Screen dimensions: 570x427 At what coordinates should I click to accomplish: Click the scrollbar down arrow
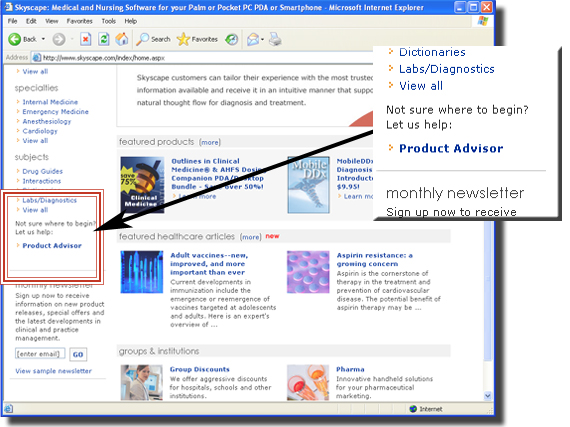click(x=487, y=396)
